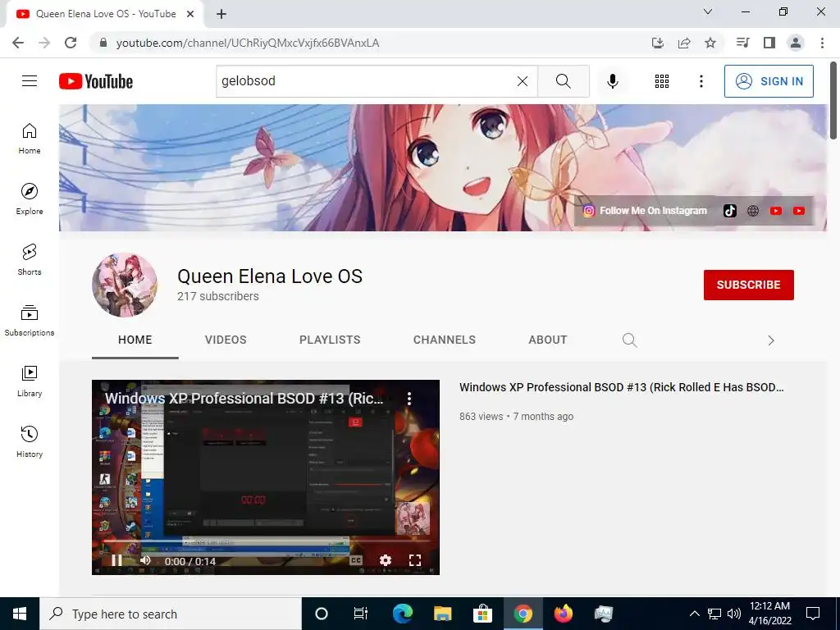Viewport: 840px width, 630px height.
Task: Open Shorts in sidebar
Action: 30,260
